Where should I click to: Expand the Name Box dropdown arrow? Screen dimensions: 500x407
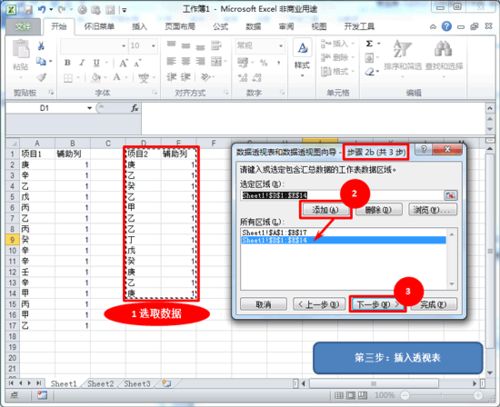coord(89,108)
